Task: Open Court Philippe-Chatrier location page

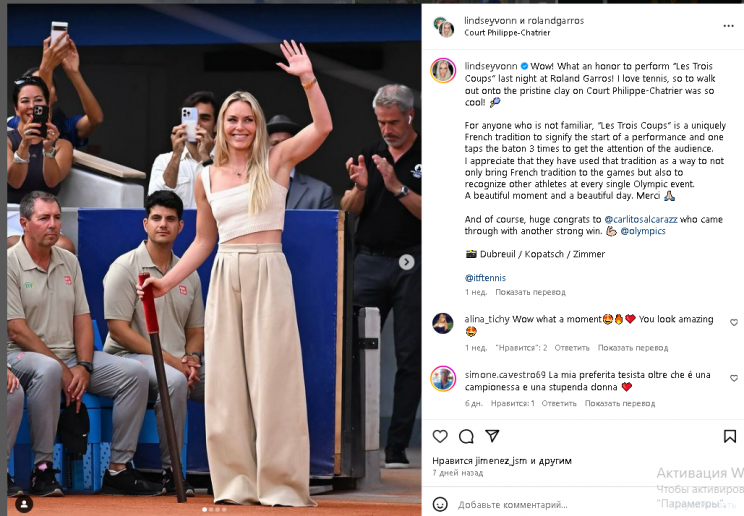Action: 507,33
